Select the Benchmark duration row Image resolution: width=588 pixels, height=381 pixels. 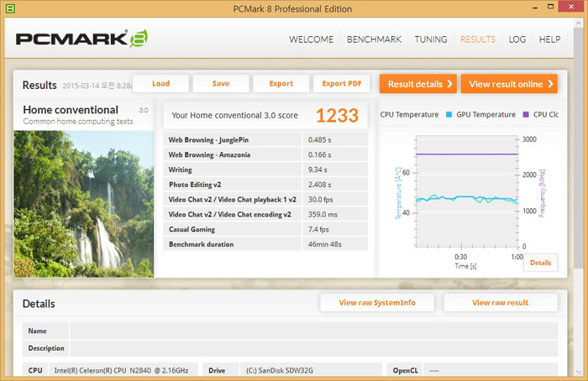tap(265, 244)
